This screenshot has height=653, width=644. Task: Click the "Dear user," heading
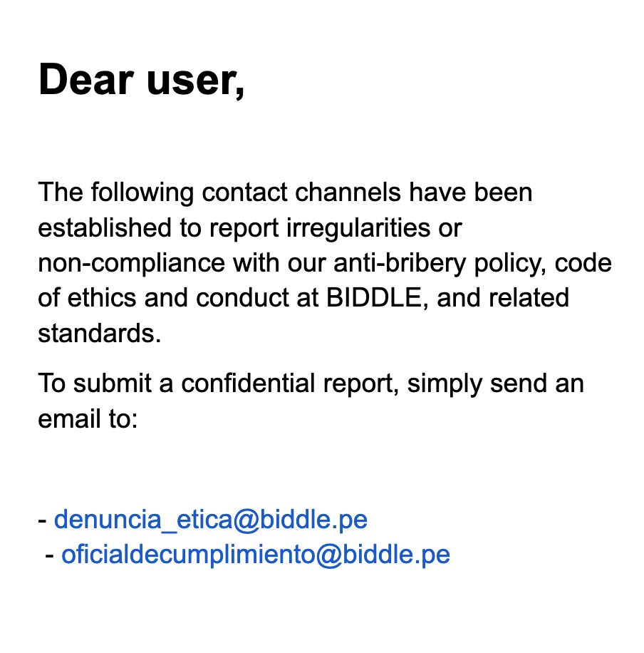pyautogui.click(x=142, y=80)
